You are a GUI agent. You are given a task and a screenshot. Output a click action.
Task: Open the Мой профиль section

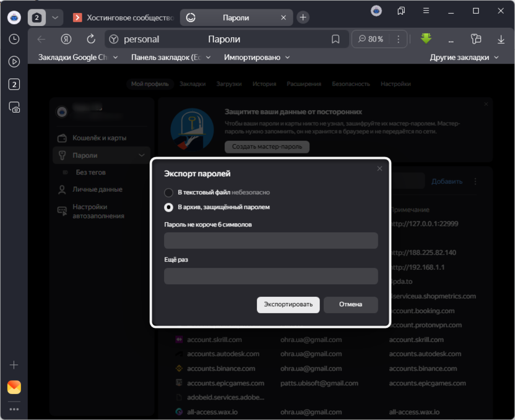[x=150, y=84]
